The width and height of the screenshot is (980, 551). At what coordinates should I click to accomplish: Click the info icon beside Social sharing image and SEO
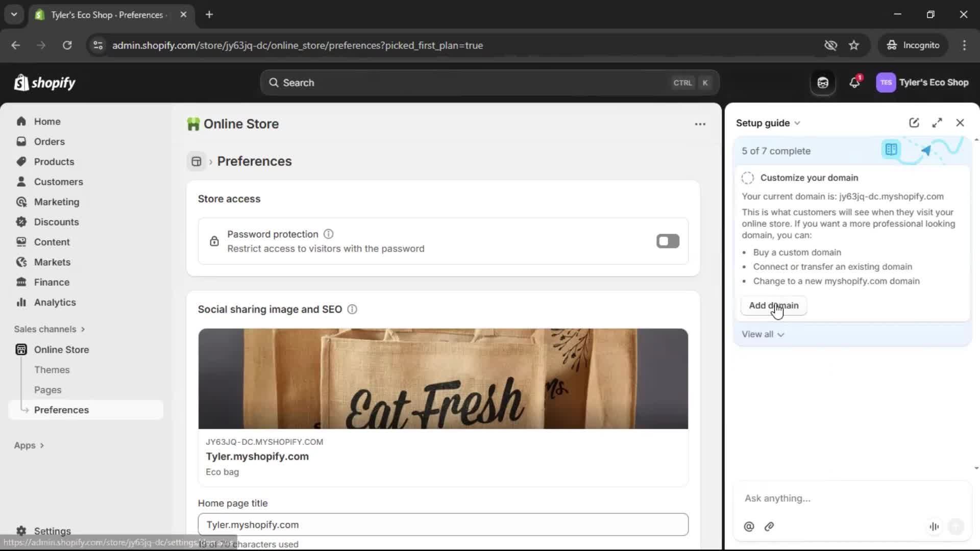point(352,310)
